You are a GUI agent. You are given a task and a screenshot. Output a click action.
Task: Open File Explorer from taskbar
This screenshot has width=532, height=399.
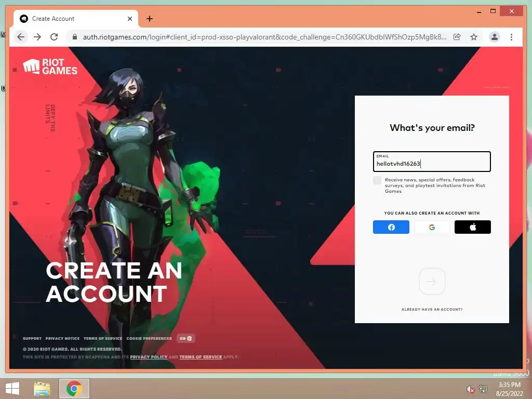click(42, 389)
